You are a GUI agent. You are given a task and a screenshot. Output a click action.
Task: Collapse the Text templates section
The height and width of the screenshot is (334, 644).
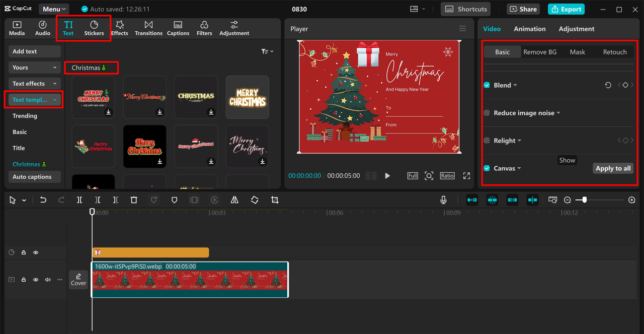[35, 100]
